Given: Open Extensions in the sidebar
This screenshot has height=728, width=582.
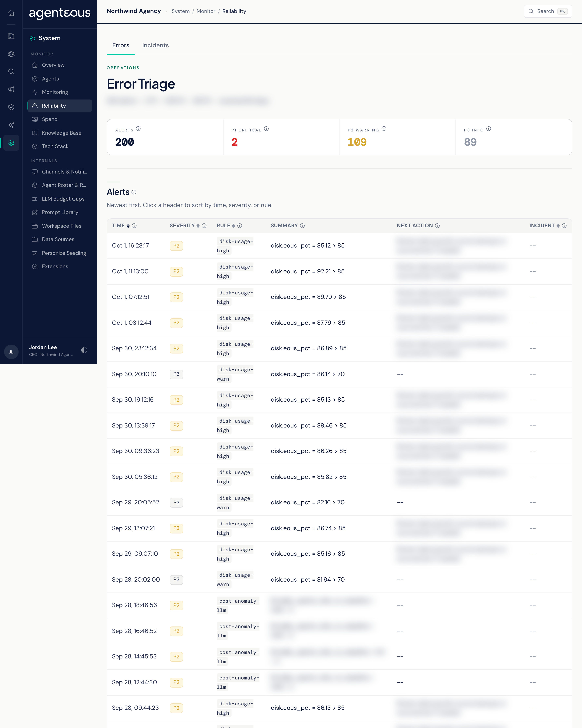Looking at the screenshot, I should tap(60, 266).
